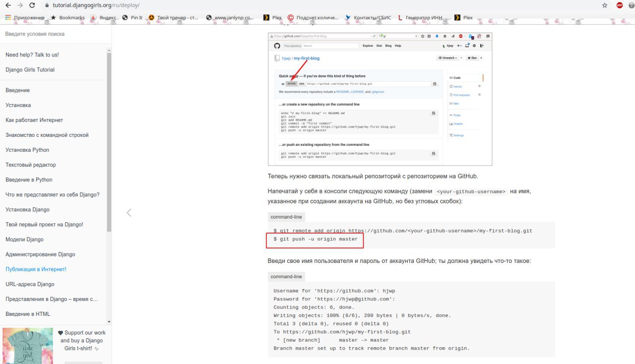Open URL-адреса Django chapter

pos(30,284)
